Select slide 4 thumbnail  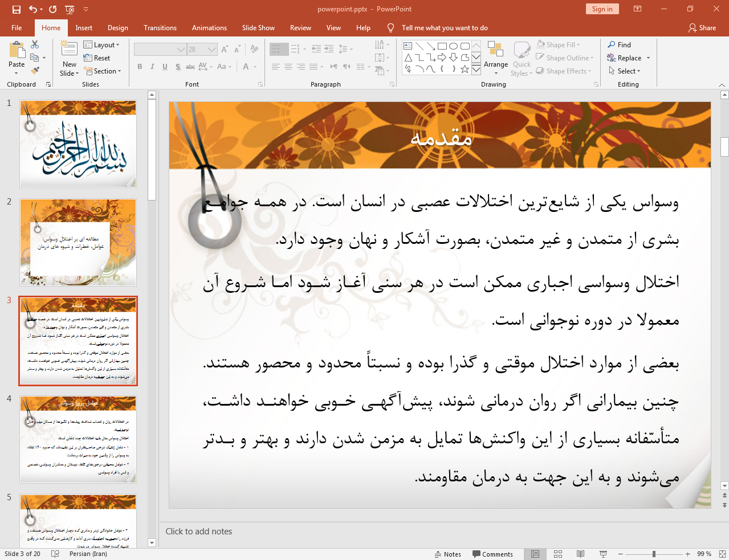tap(78, 439)
